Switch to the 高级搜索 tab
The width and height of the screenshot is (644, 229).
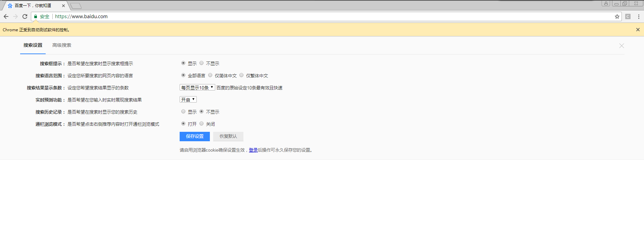(62, 45)
